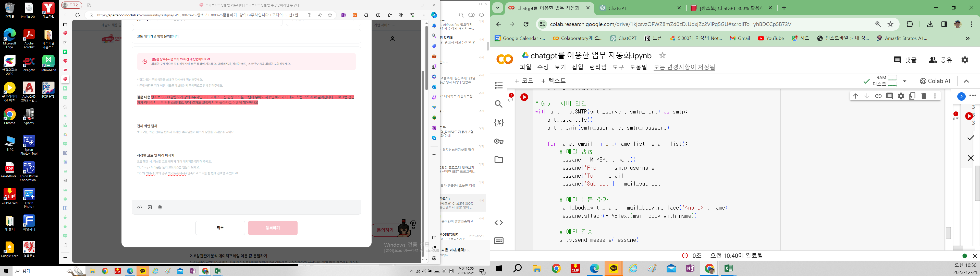Move cell down in Colab toolbar
The width and height of the screenshot is (980, 276).
867,96
